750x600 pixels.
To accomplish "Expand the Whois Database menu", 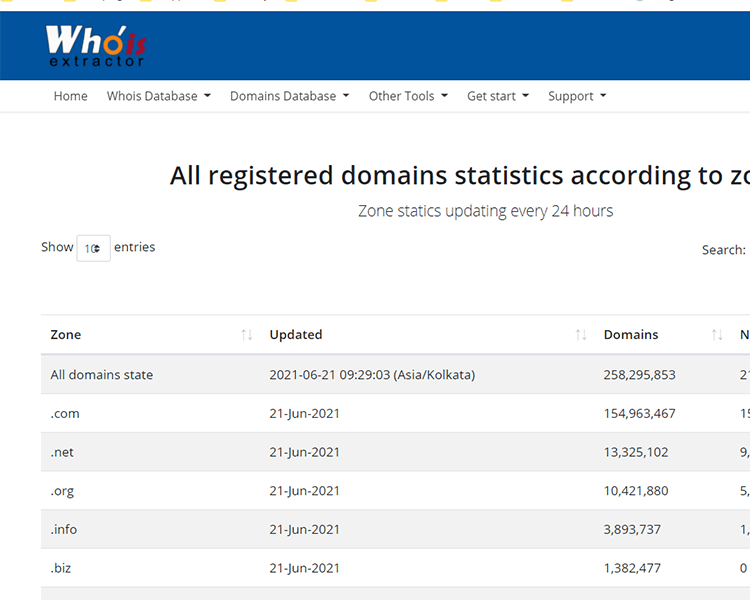I will [158, 96].
